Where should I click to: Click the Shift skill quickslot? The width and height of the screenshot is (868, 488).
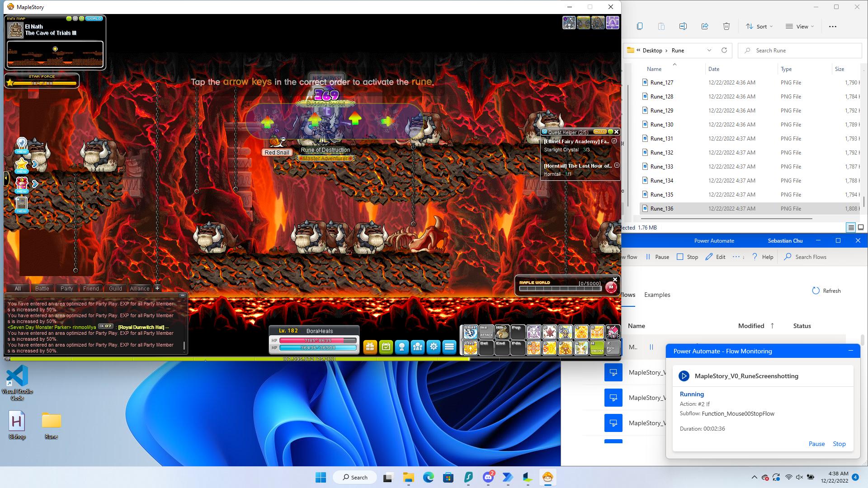point(470,332)
